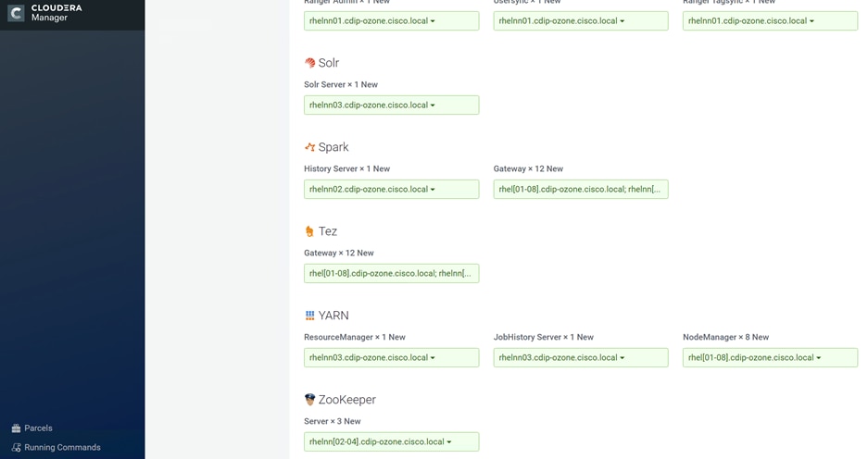The height and width of the screenshot is (459, 868).
Task: Click the Solr heading text
Action: [x=329, y=63]
